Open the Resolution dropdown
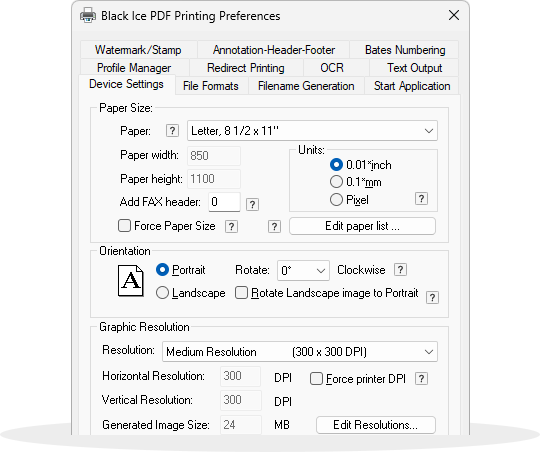The height and width of the screenshot is (452, 540). pos(300,352)
